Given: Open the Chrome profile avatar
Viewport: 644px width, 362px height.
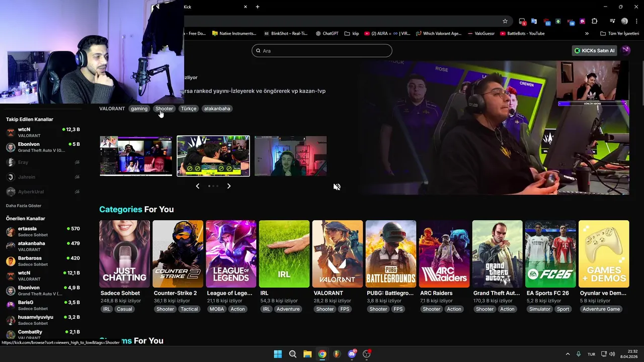Looking at the screenshot, I should click(624, 21).
